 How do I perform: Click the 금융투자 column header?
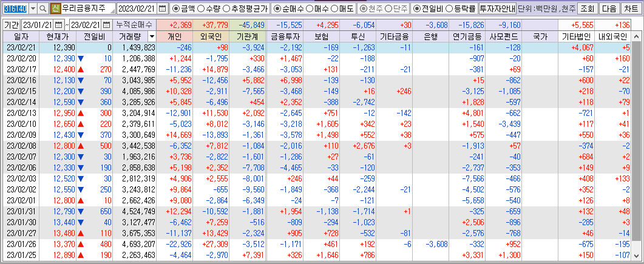285,37
